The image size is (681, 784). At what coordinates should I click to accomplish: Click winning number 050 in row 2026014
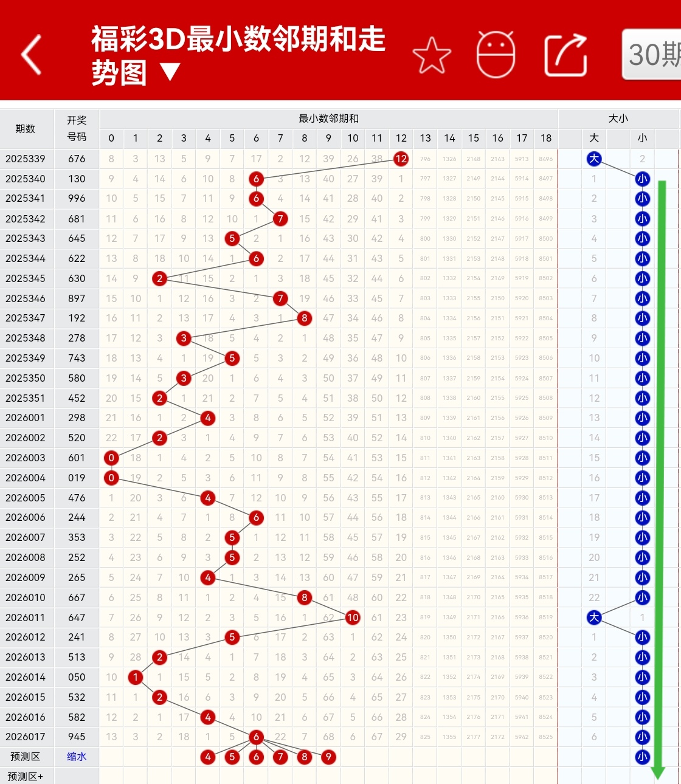click(x=77, y=677)
